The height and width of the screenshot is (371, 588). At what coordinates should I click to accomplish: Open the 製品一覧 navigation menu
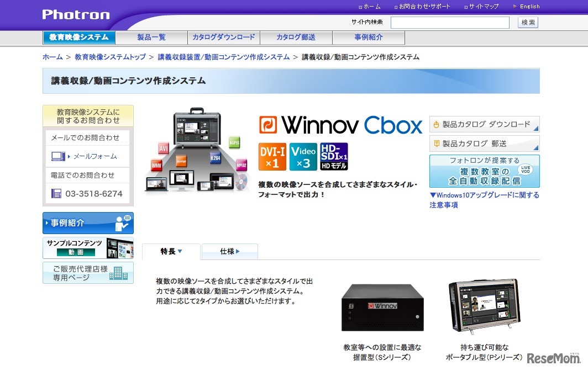click(x=151, y=35)
